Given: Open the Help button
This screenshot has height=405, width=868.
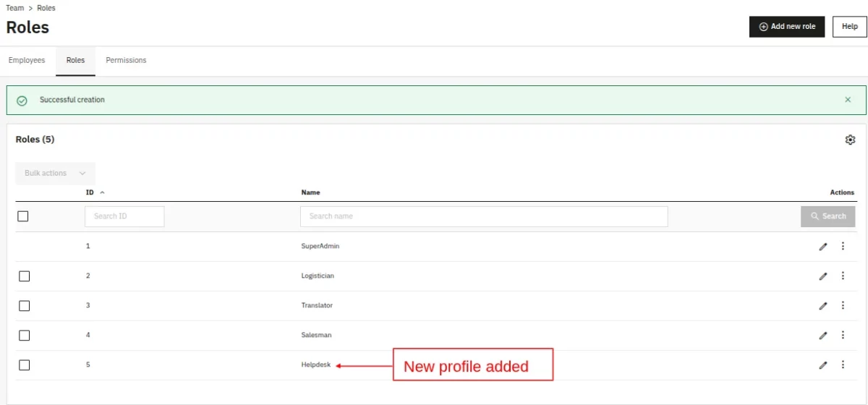Looking at the screenshot, I should tap(850, 27).
